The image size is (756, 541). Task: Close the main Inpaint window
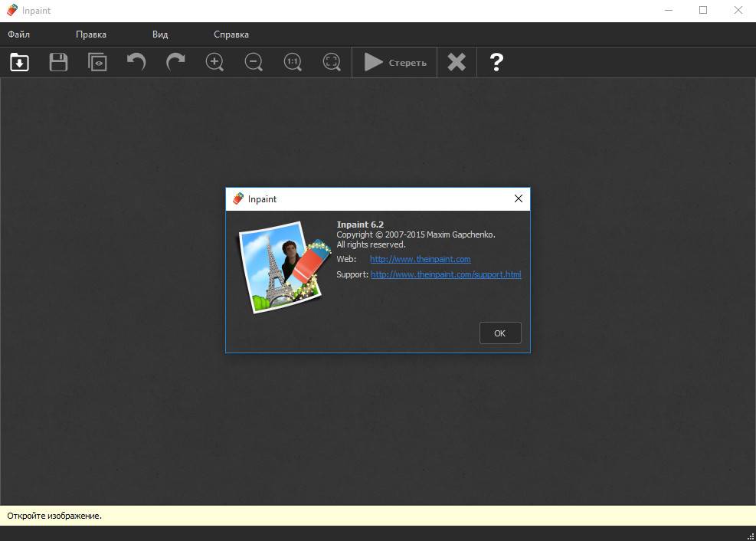click(738, 10)
